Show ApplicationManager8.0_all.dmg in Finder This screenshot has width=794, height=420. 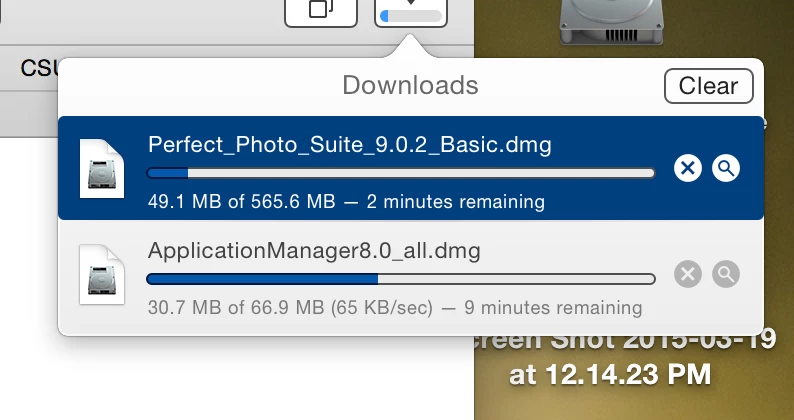click(726, 274)
